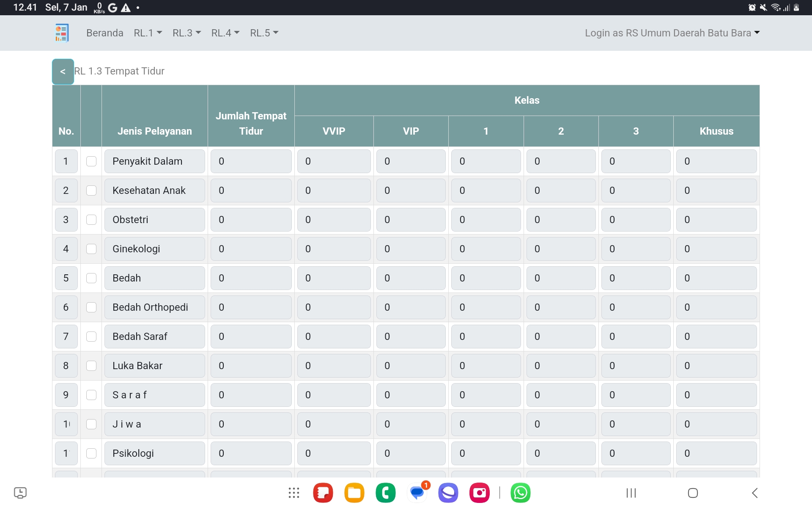
Task: Open the red notes app icon
Action: click(323, 493)
